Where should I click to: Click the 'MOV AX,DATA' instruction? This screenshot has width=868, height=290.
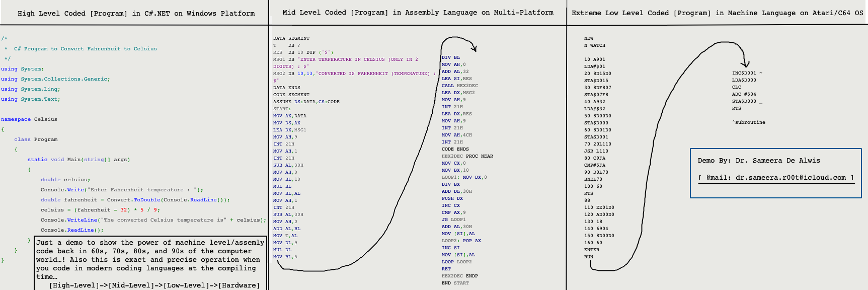pos(290,116)
